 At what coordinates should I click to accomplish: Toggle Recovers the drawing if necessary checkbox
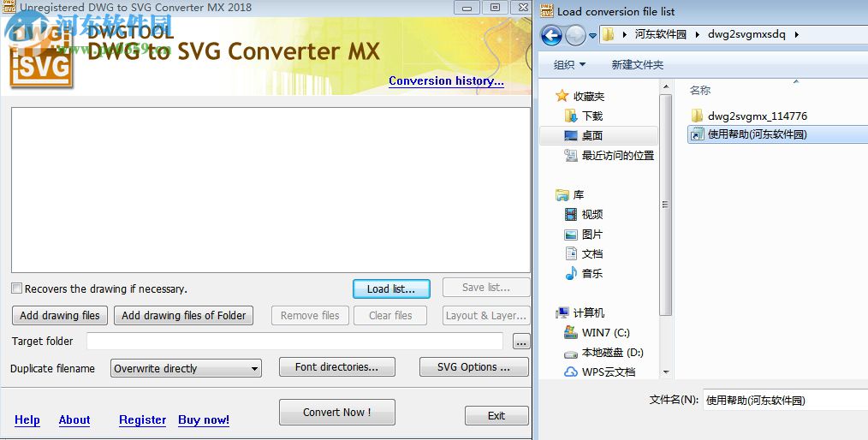[x=17, y=288]
